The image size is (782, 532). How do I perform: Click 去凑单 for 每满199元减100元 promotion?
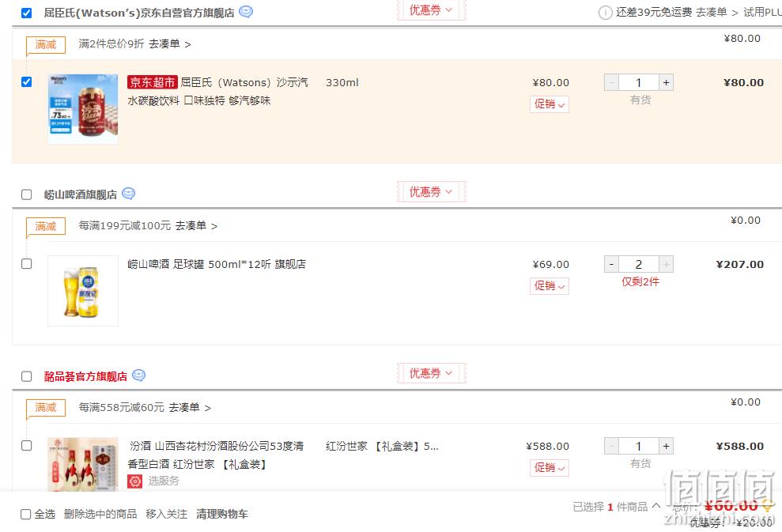click(x=196, y=226)
